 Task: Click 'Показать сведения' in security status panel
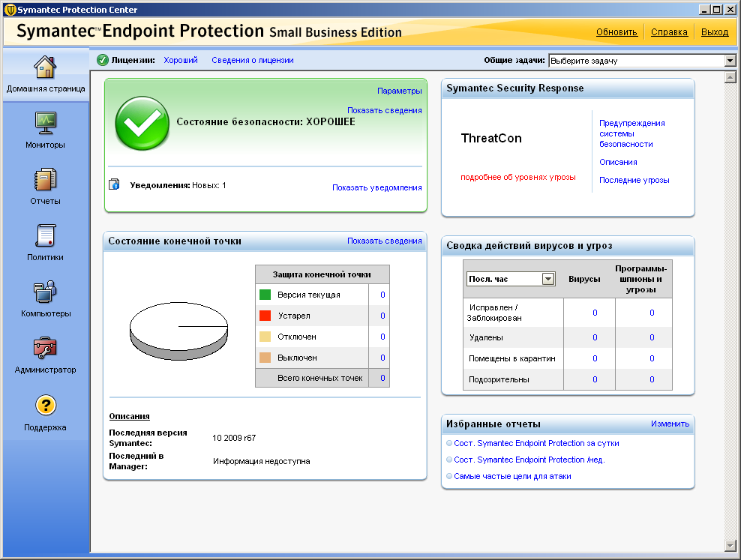[384, 110]
